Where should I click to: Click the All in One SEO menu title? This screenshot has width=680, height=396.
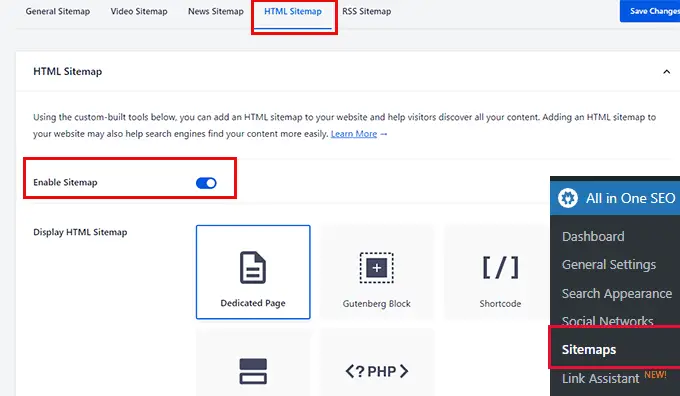click(631, 198)
